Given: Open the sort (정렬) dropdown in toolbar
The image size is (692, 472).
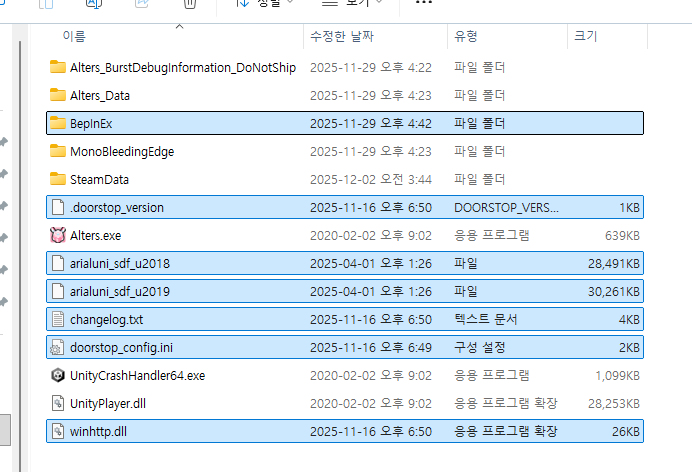Looking at the screenshot, I should pyautogui.click(x=265, y=3).
